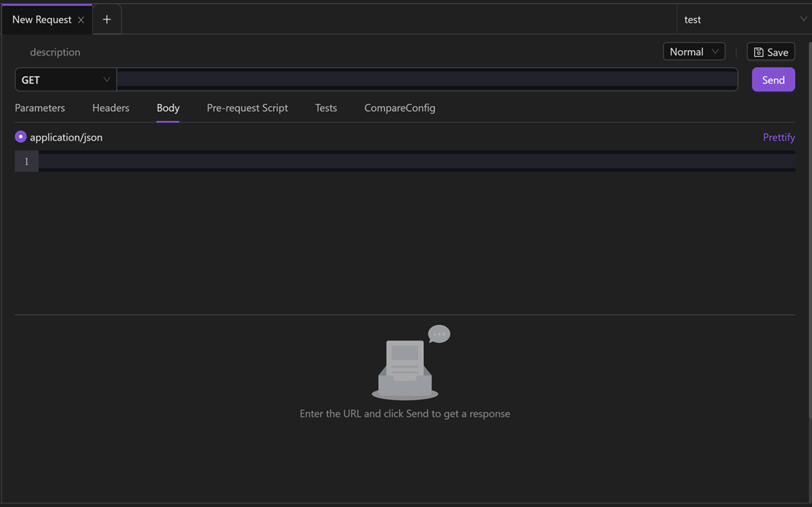Expand the Normal mode dropdown
The image size is (812, 507).
[694, 52]
